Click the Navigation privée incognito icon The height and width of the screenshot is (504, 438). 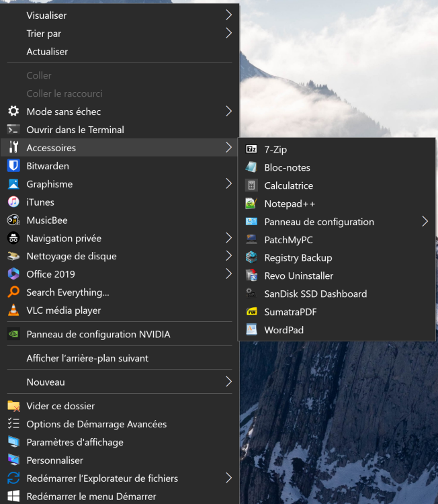(x=13, y=238)
